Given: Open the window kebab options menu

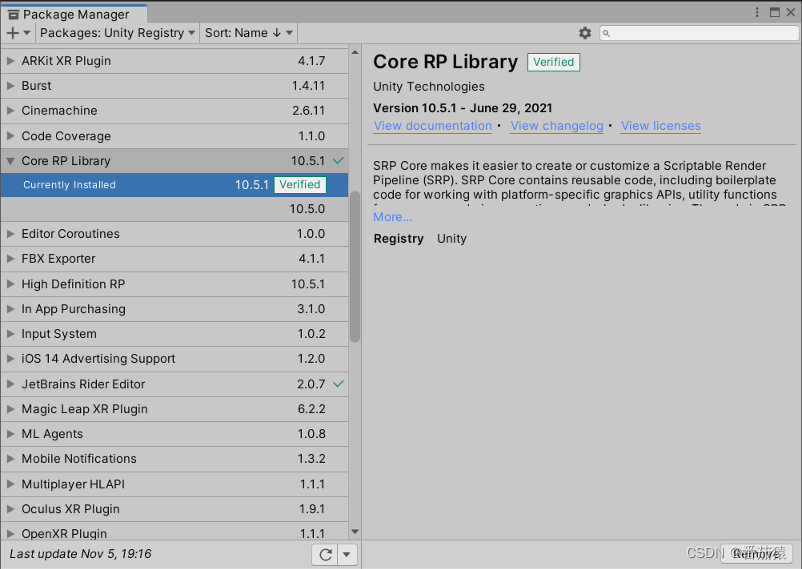Looking at the screenshot, I should point(757,12).
